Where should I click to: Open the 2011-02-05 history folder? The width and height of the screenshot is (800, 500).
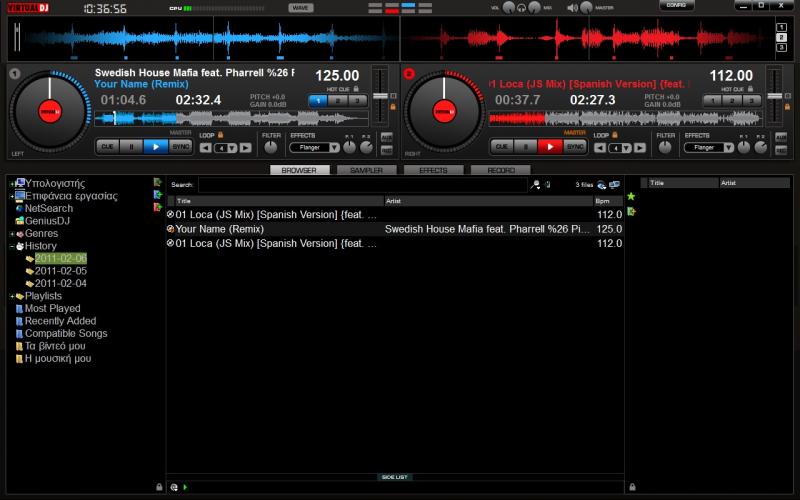[61, 271]
